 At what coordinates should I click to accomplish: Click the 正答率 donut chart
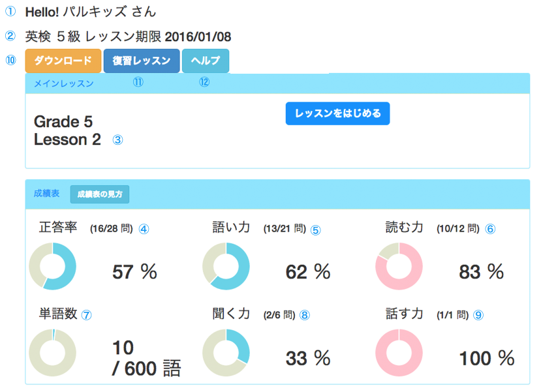point(53,266)
